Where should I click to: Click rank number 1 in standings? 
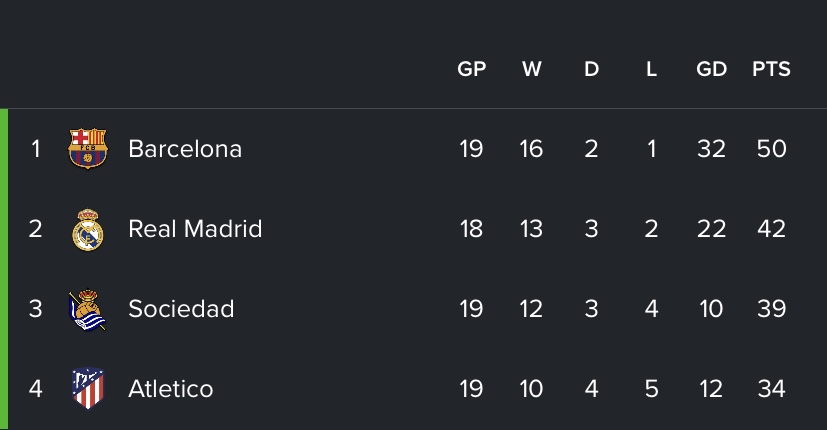[x=36, y=149]
